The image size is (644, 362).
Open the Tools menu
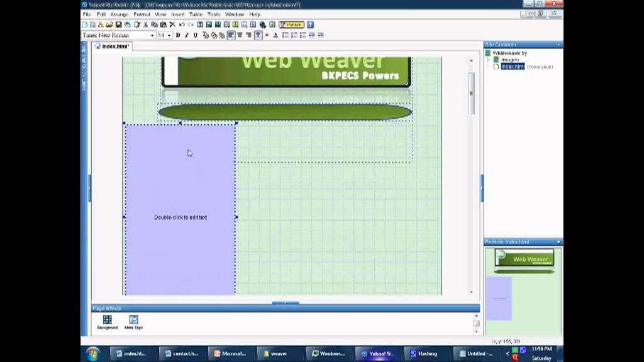[x=214, y=14]
